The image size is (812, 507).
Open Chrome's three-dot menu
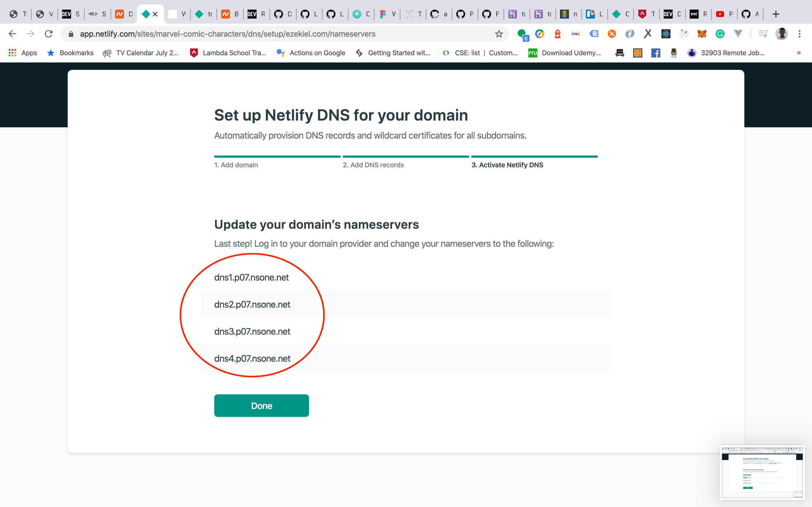pos(800,34)
